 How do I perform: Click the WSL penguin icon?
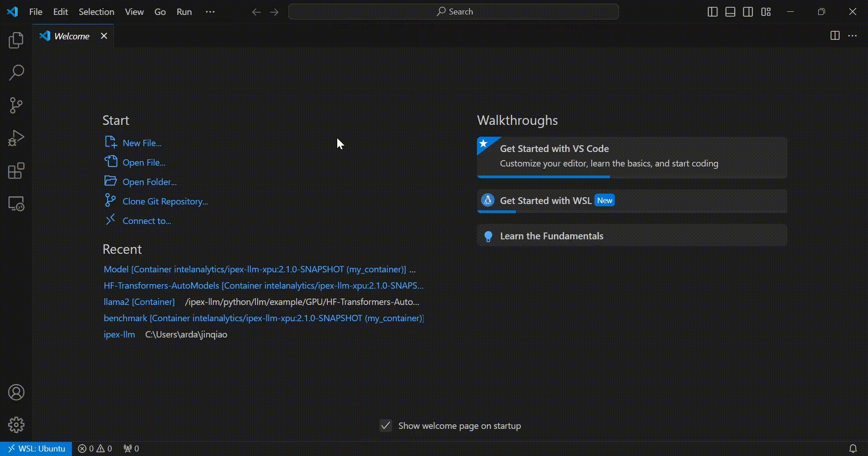[x=488, y=200]
